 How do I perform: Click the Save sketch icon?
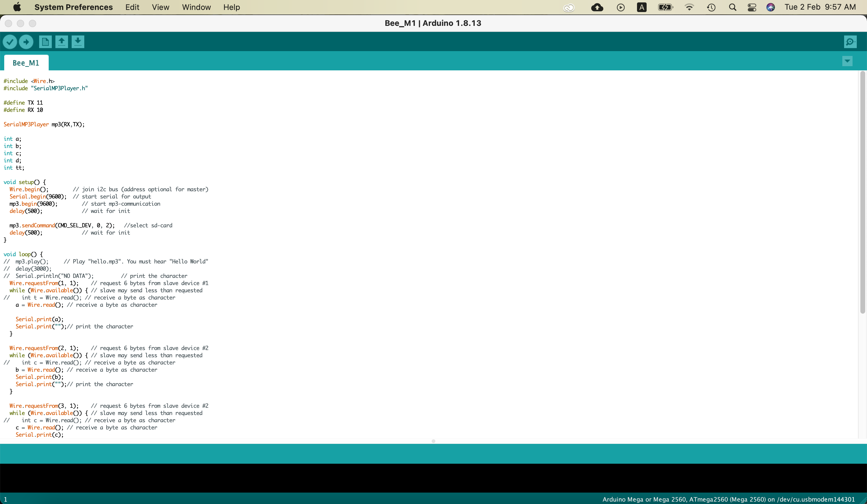pyautogui.click(x=78, y=41)
